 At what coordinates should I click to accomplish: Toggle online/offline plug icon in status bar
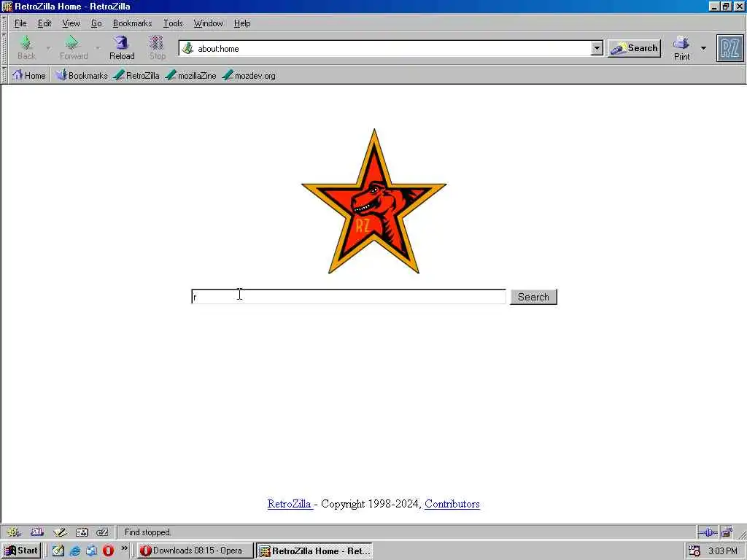(708, 532)
